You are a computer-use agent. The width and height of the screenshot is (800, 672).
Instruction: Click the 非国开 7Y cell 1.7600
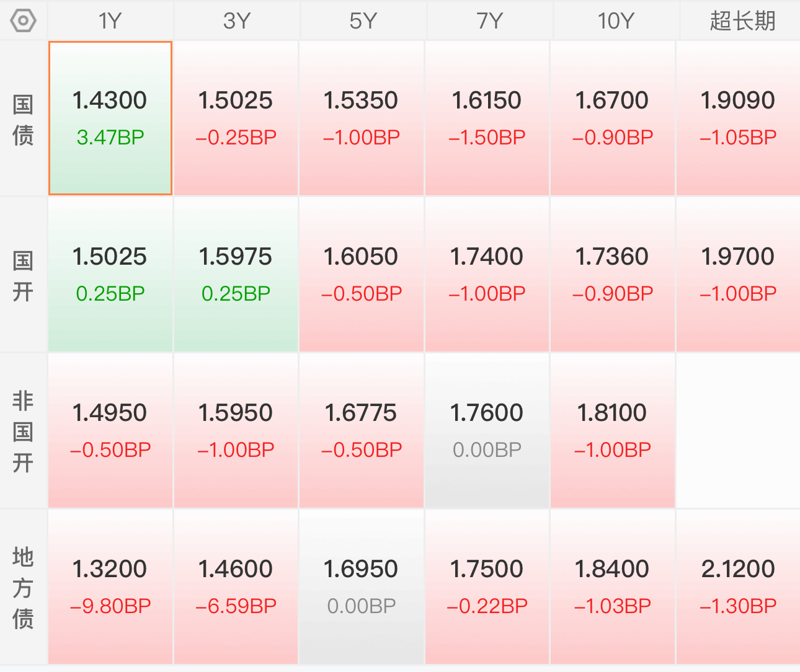487,431
